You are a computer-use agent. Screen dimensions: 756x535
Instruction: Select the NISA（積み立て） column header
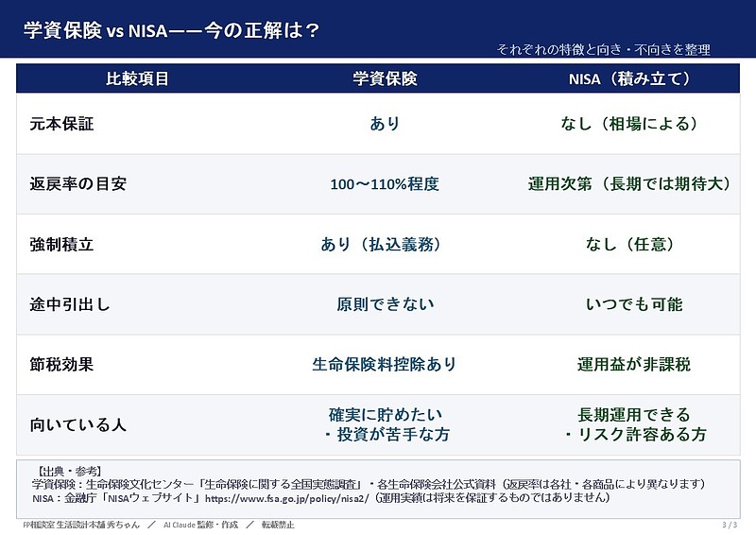click(629, 78)
